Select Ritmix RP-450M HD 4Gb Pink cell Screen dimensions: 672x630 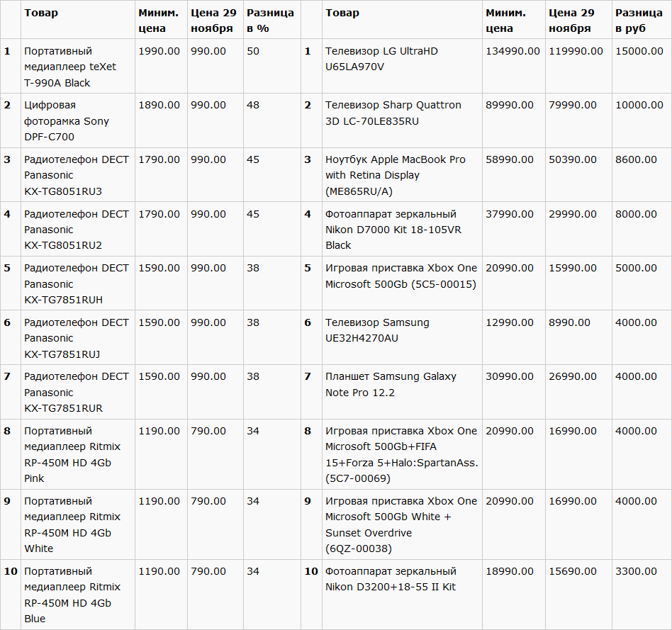tap(72, 454)
